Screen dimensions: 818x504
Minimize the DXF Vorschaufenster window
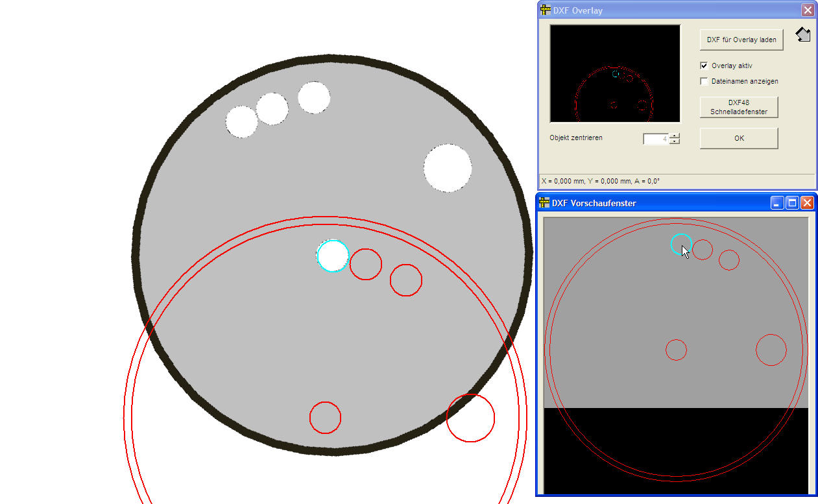click(777, 203)
